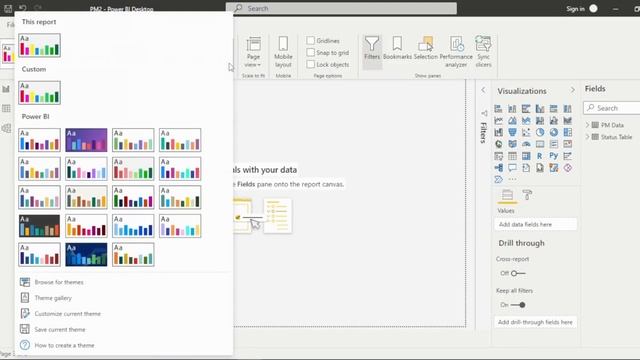This screenshot has width=640, height=360.
Task: Insert a Power Apps visual
Action: (x=568, y=168)
